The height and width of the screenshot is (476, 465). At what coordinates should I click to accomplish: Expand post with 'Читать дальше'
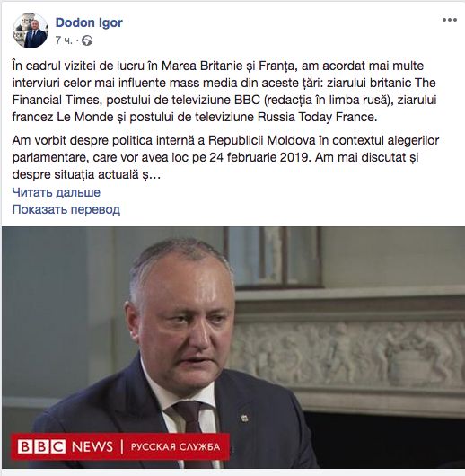tap(57, 192)
